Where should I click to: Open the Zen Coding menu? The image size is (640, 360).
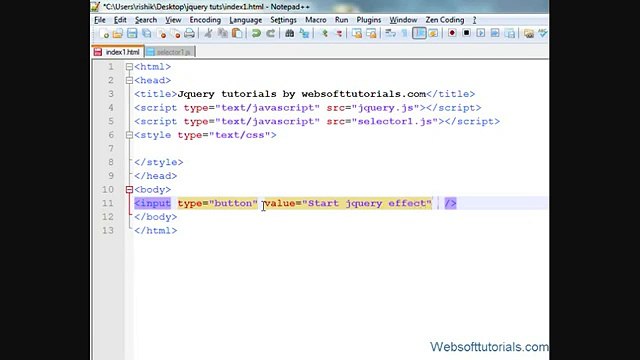coord(444,20)
